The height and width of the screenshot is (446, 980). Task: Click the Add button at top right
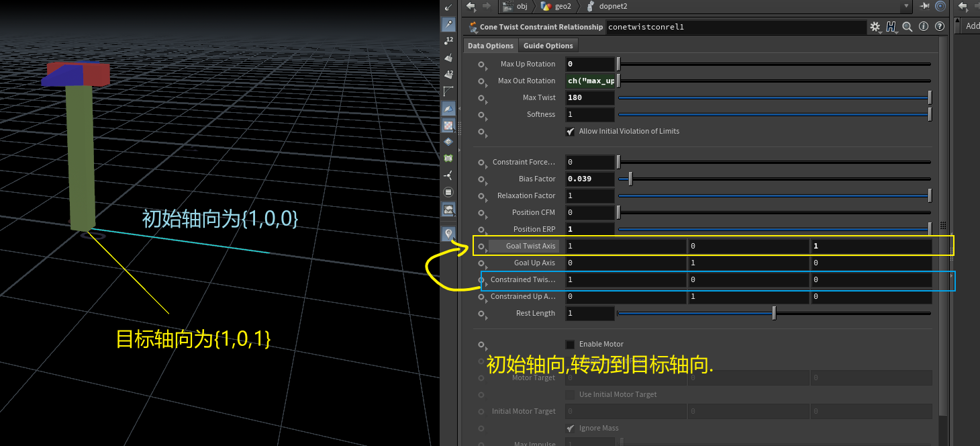pyautogui.click(x=971, y=26)
